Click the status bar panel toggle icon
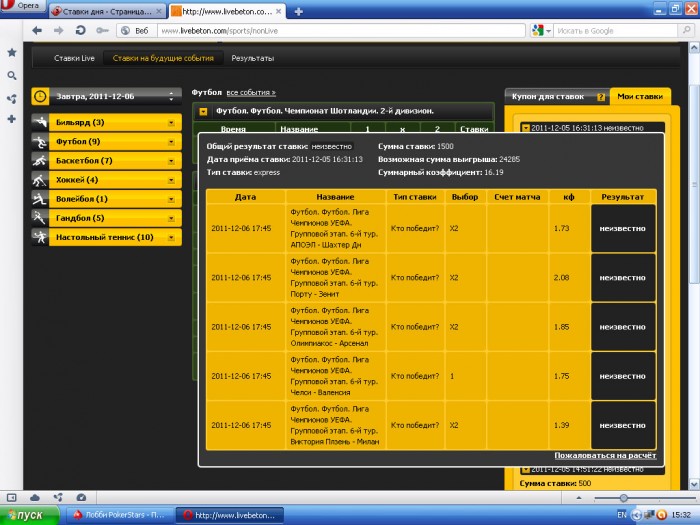 [12, 497]
